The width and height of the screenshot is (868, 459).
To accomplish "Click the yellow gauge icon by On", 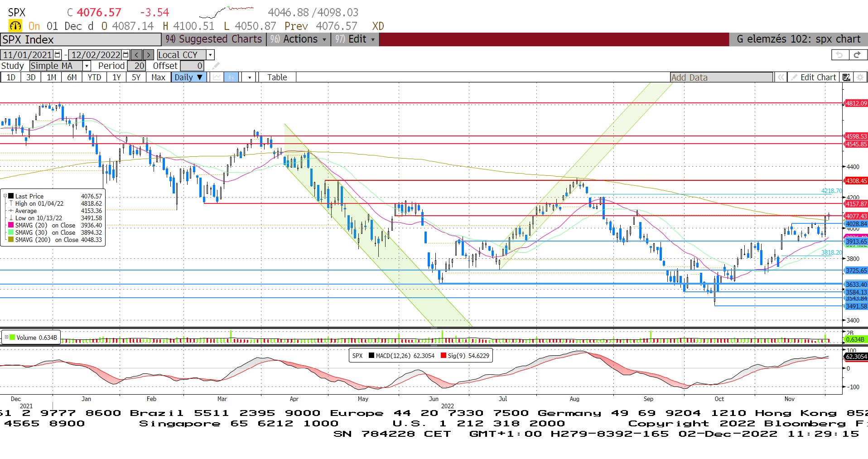I will click(x=15, y=26).
